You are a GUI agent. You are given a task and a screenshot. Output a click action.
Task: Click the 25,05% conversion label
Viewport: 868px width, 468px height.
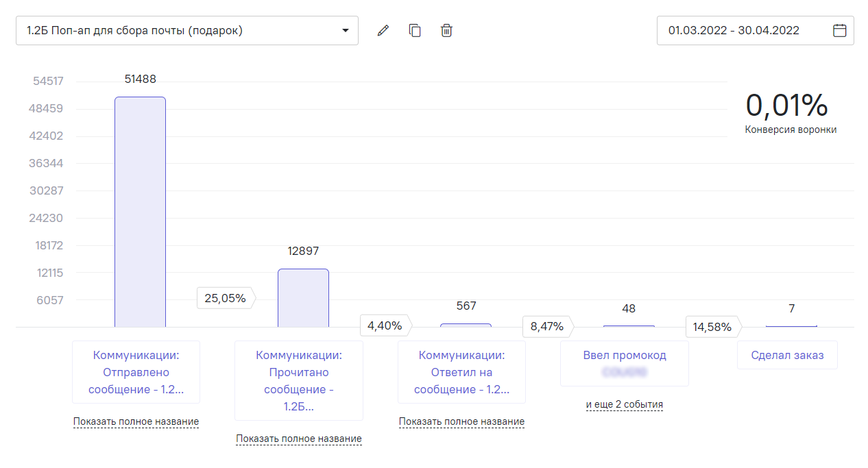226,298
